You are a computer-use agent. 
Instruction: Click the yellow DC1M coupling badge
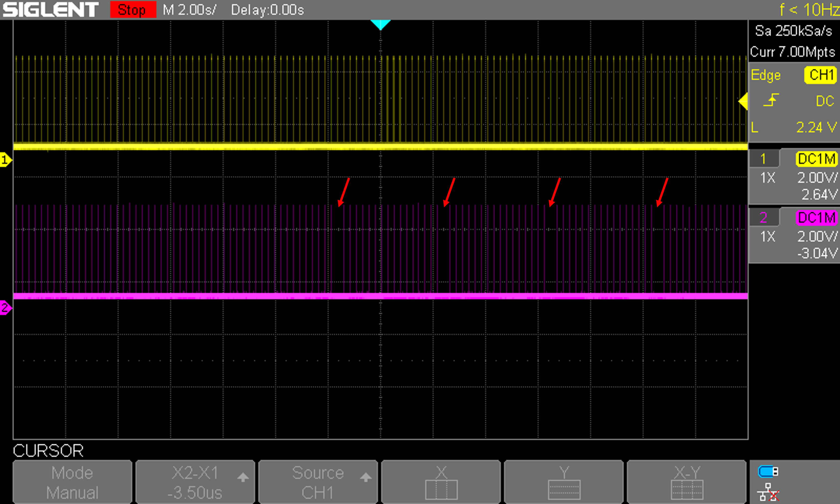point(817,159)
